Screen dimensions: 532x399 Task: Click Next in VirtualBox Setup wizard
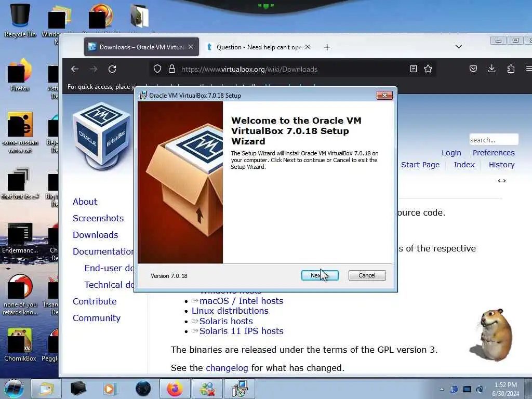[x=320, y=275]
